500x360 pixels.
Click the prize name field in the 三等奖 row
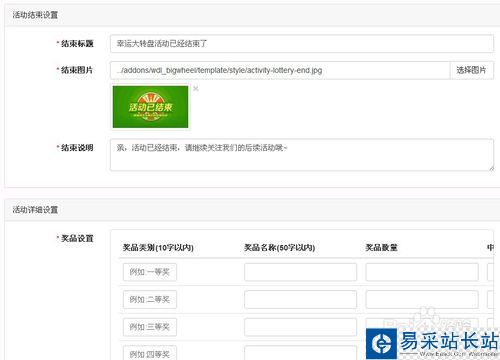coord(300,327)
